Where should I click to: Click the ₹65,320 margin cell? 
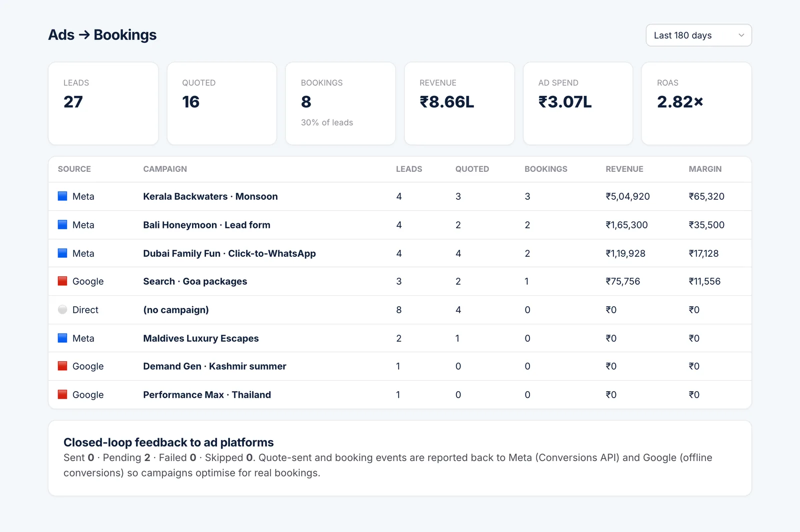coord(706,196)
